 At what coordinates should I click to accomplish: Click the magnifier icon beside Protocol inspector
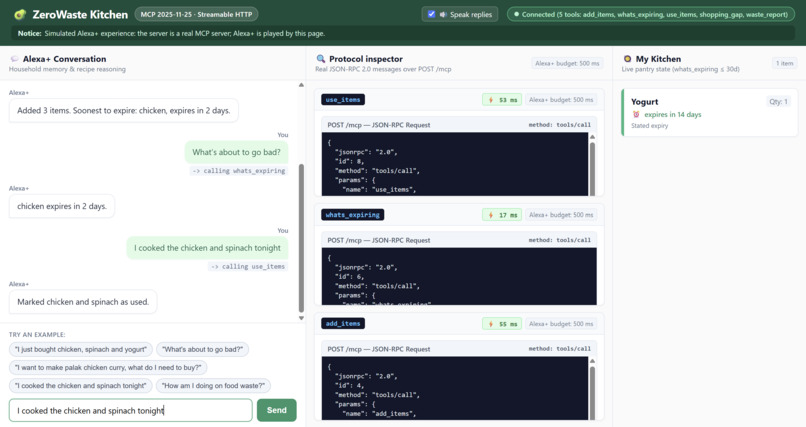pyautogui.click(x=321, y=59)
